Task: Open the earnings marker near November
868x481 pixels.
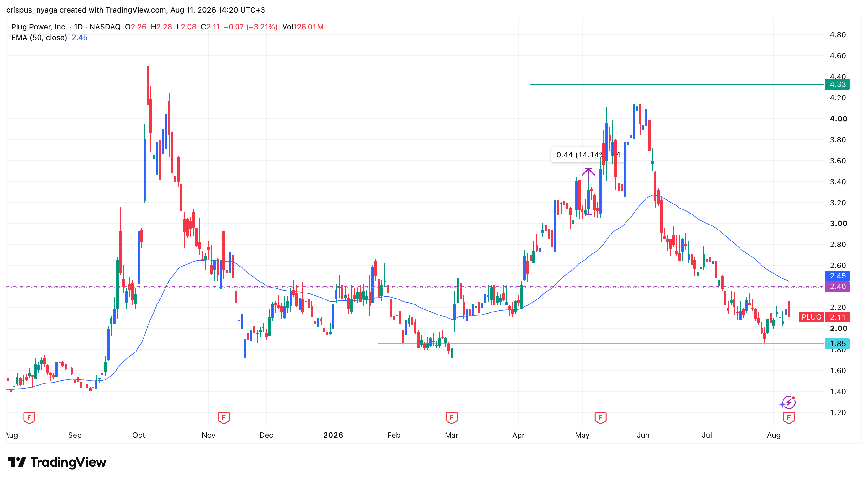Action: click(224, 418)
